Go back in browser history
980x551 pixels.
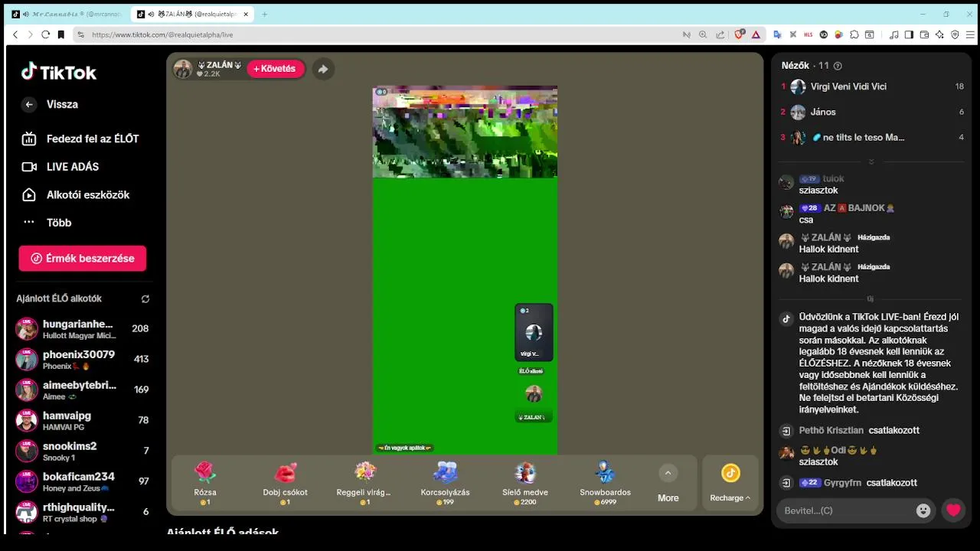15,34
